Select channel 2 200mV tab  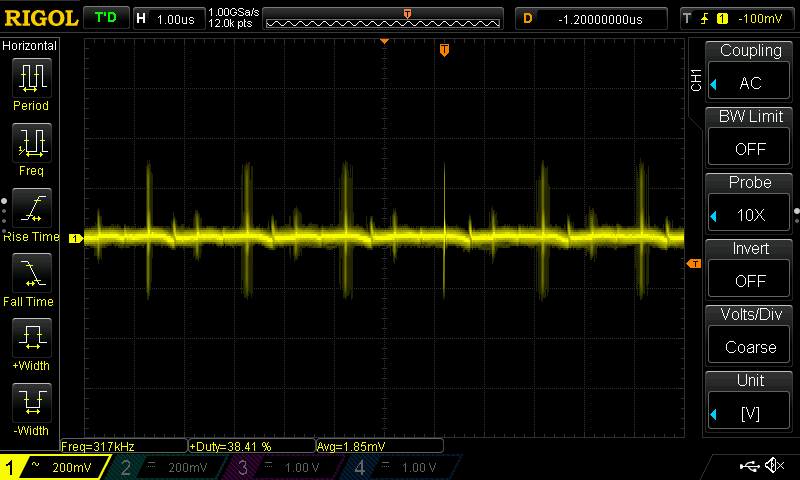coord(168,467)
